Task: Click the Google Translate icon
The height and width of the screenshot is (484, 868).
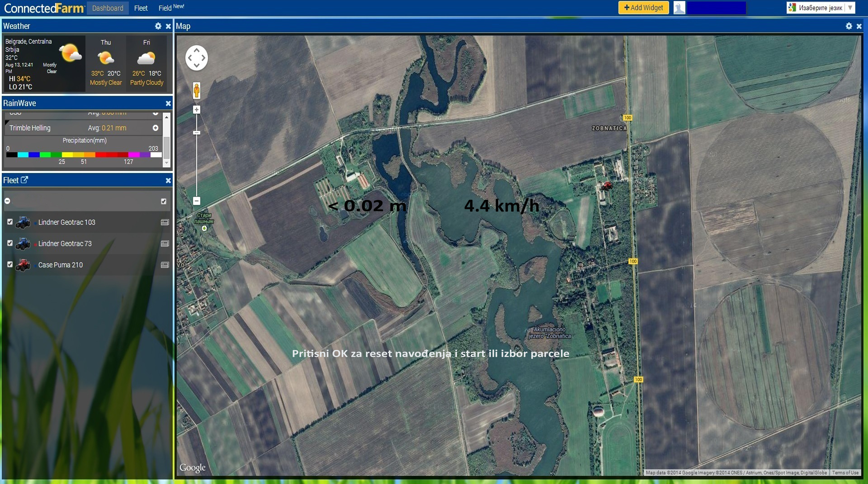Action: tap(792, 7)
